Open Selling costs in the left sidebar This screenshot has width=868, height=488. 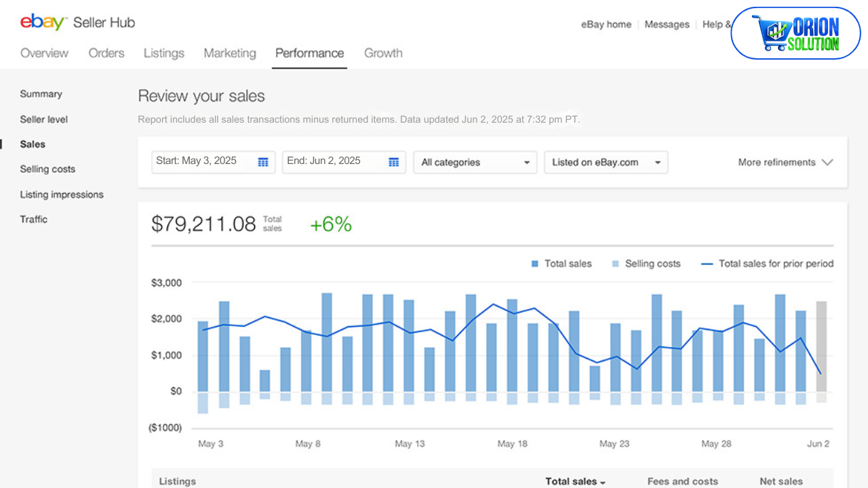tap(47, 169)
